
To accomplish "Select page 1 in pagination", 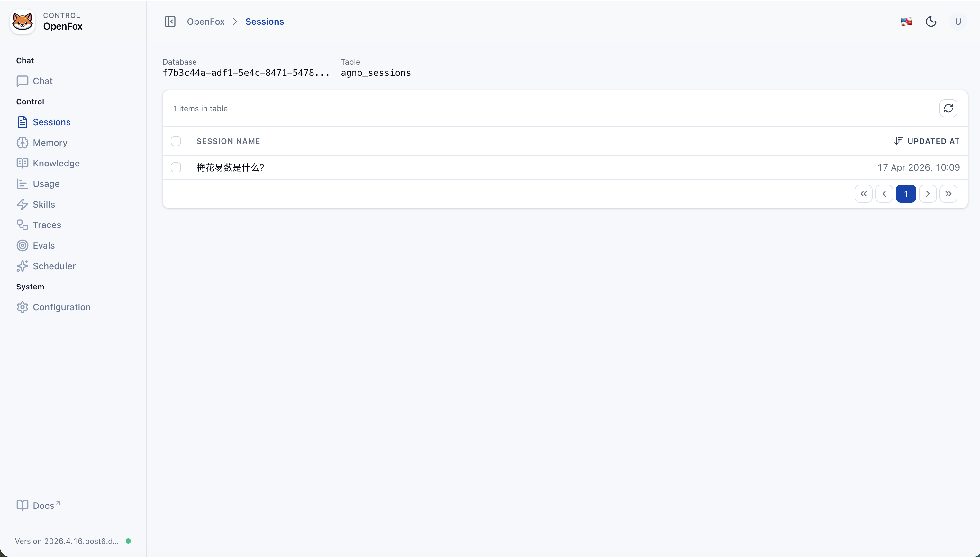I will click(906, 194).
